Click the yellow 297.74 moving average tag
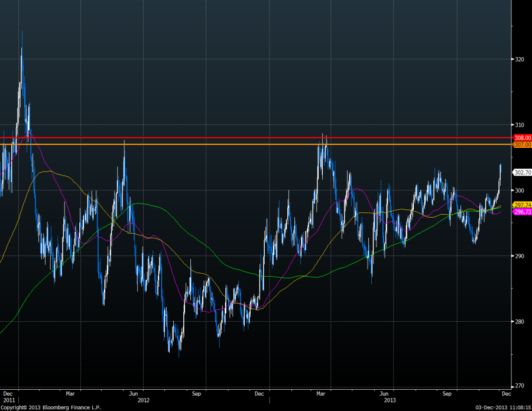 522,205
